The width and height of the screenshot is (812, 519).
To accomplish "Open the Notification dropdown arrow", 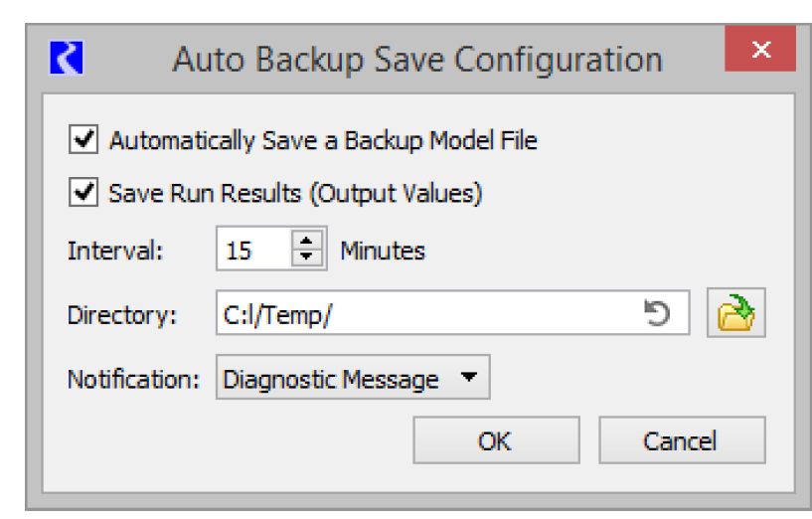I will 469,378.
